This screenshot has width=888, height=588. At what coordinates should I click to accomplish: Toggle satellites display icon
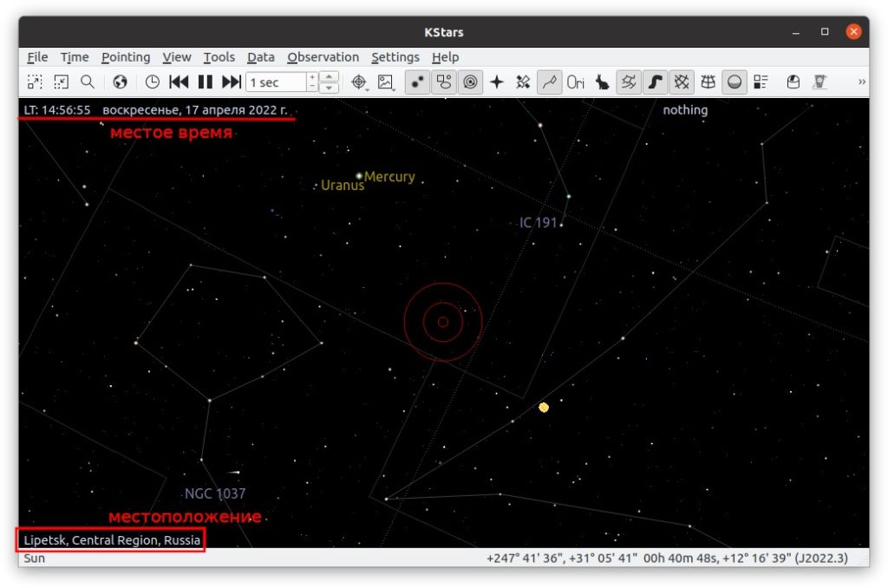click(x=523, y=82)
